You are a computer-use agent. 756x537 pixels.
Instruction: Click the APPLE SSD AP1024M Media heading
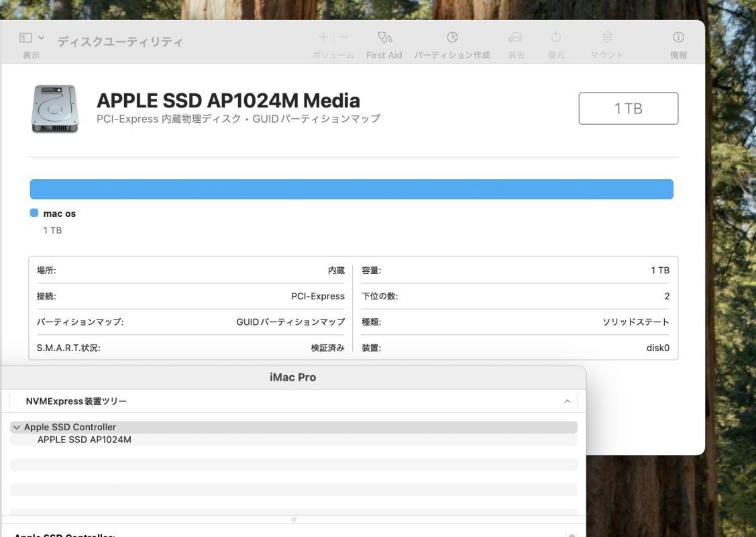tap(229, 101)
